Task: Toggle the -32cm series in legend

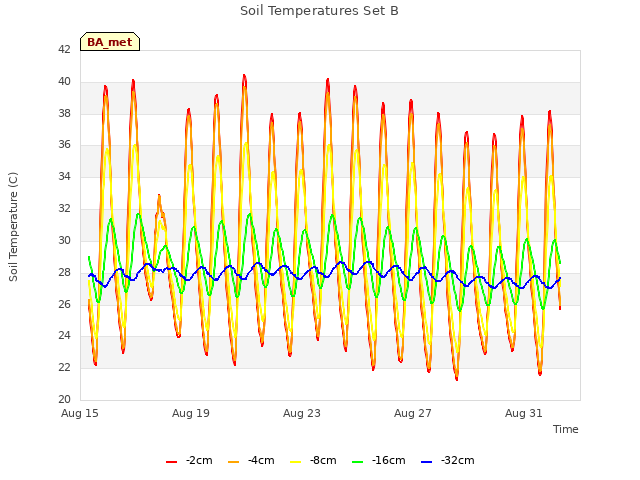Action: pyautogui.click(x=448, y=460)
